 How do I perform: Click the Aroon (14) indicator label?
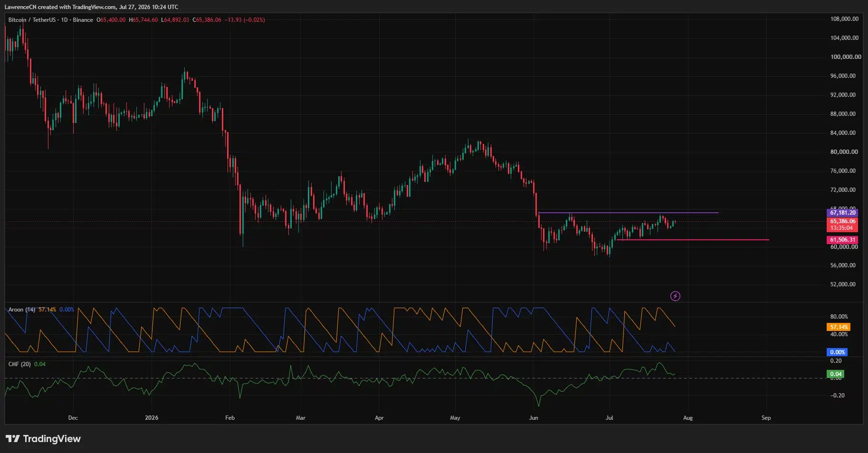[x=22, y=310]
